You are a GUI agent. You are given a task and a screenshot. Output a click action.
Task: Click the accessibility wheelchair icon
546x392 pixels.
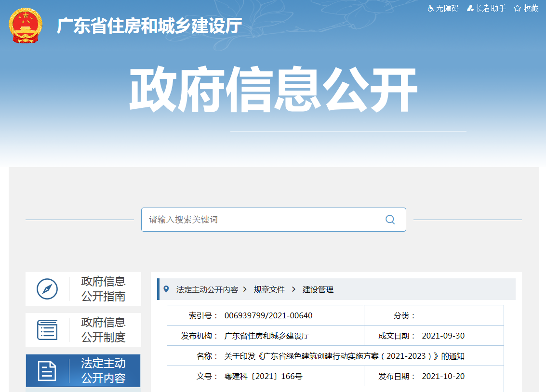[x=430, y=9]
